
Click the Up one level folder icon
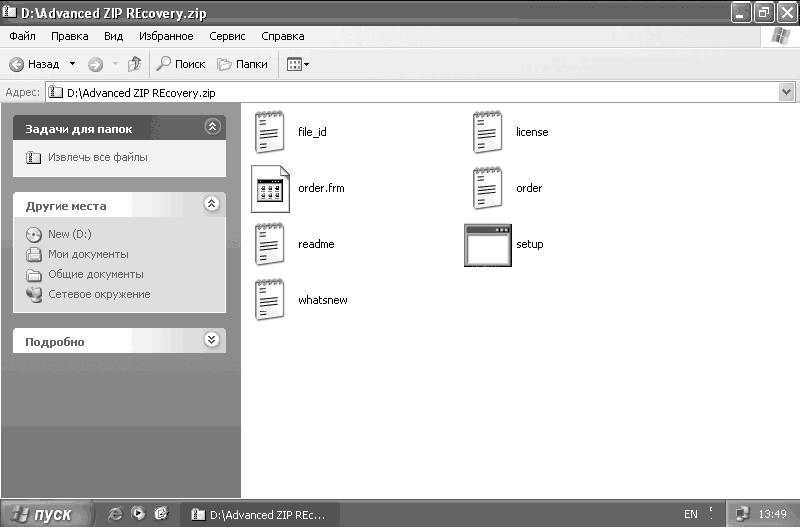point(135,64)
